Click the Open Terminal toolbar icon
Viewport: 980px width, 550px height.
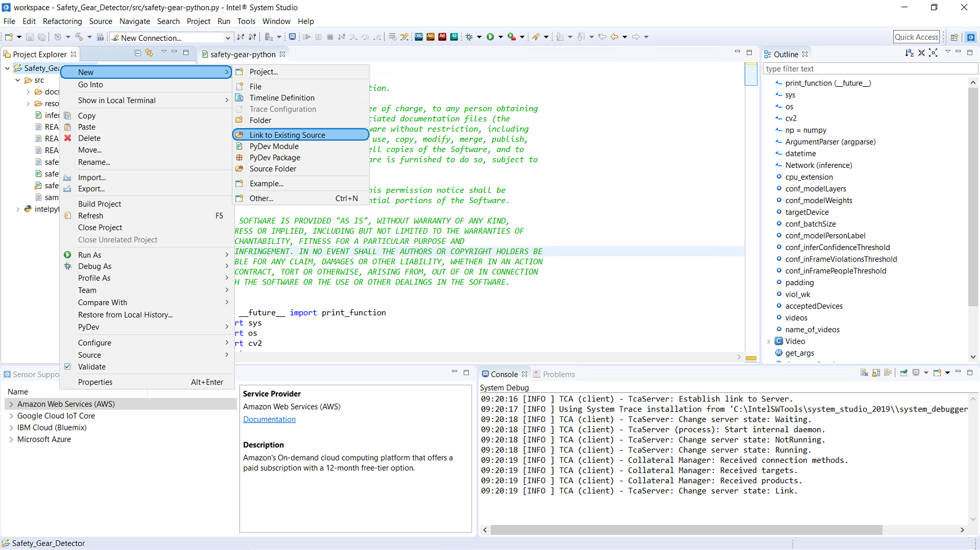pos(292,37)
